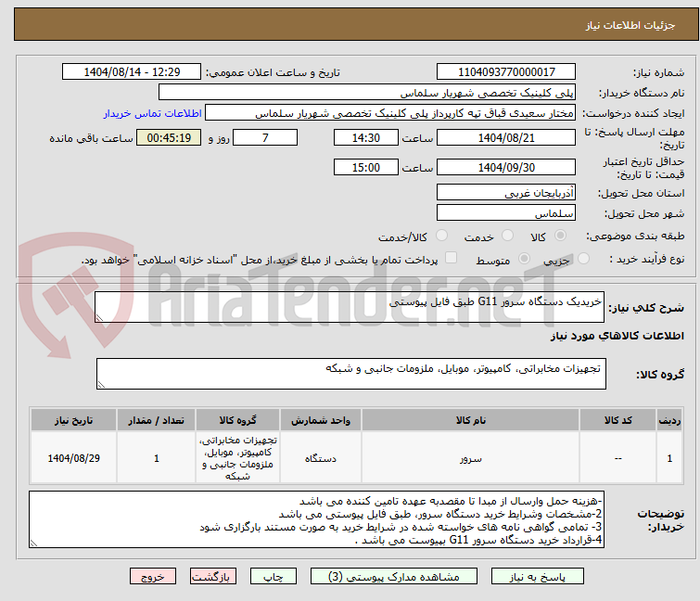This screenshot has height=601, width=700.
Task: Click resize handle of goods group box
Action: tap(101, 385)
